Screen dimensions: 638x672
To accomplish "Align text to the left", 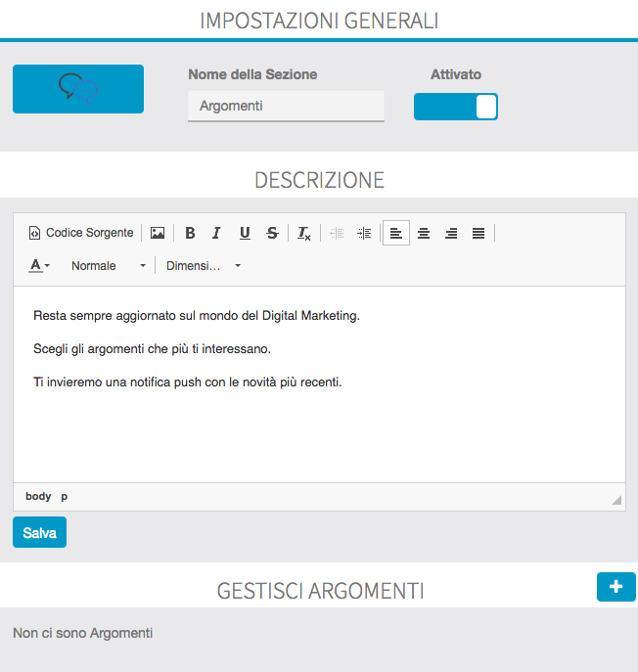I will click(x=396, y=233).
